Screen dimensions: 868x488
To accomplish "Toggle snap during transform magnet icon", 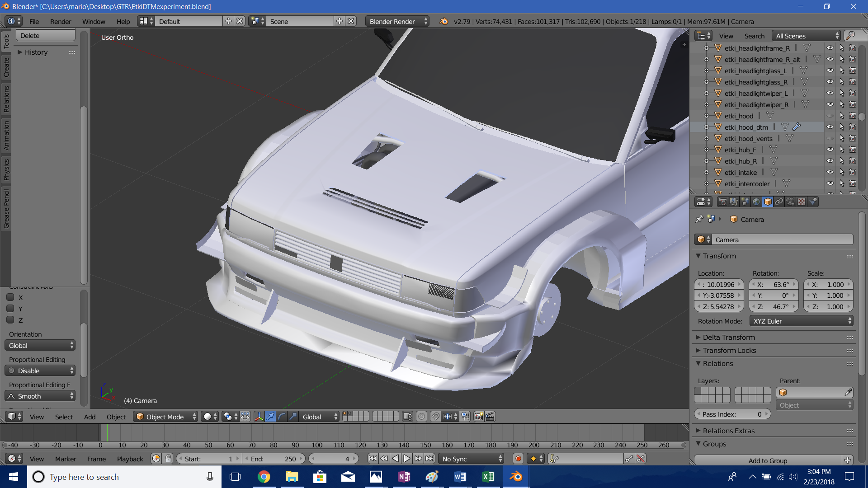I will [x=435, y=417].
